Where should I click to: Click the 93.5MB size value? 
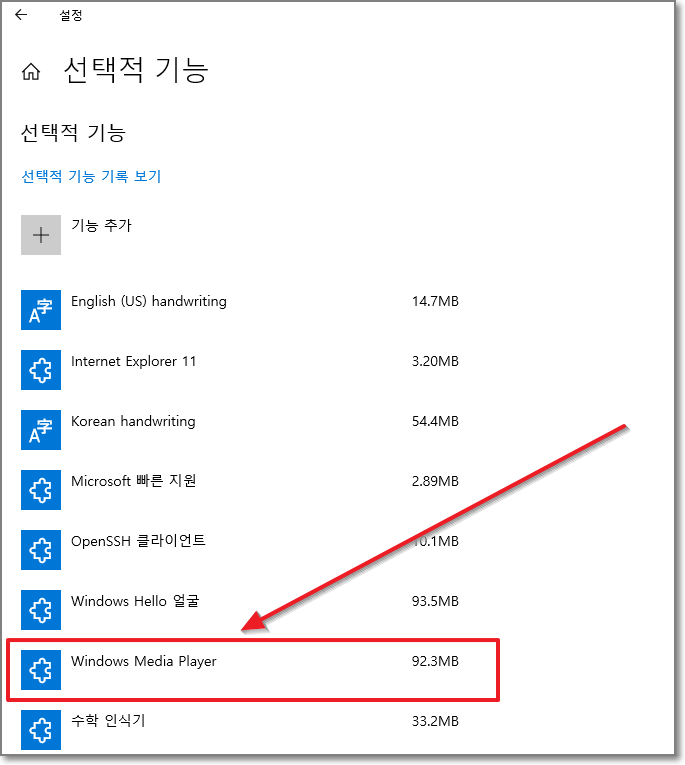(435, 602)
